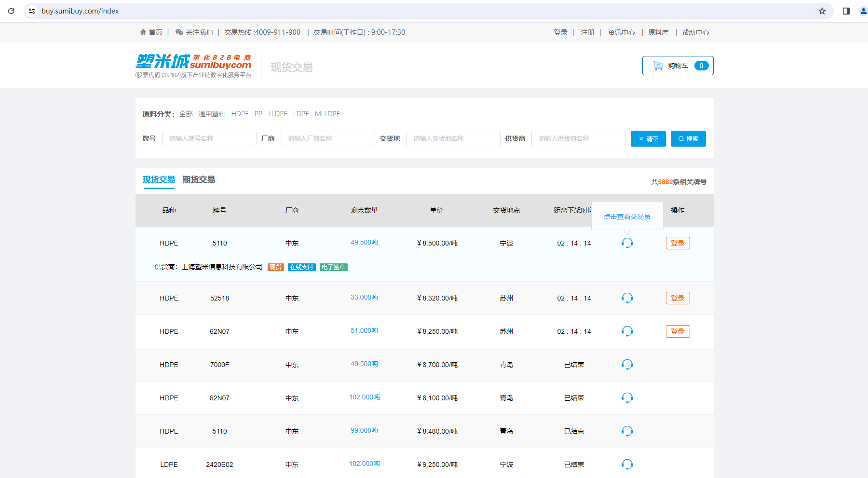Reload the page with browser refresh icon

pos(11,11)
